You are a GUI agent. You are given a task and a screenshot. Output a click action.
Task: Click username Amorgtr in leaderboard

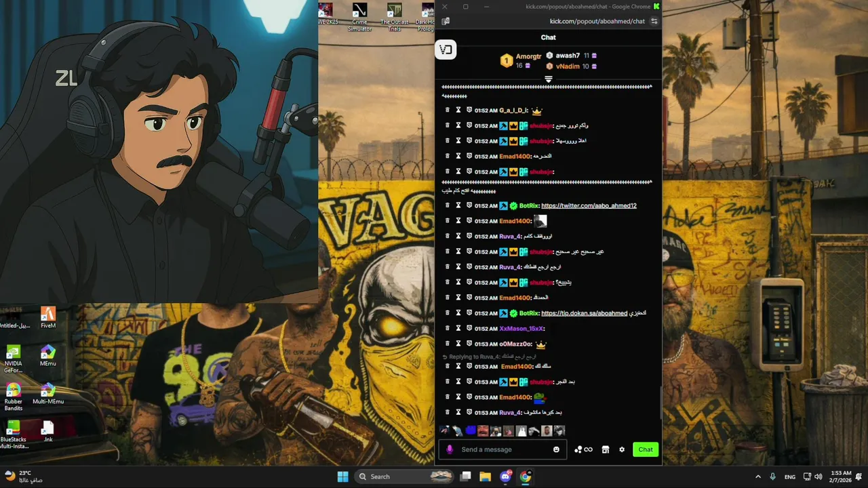coord(528,56)
